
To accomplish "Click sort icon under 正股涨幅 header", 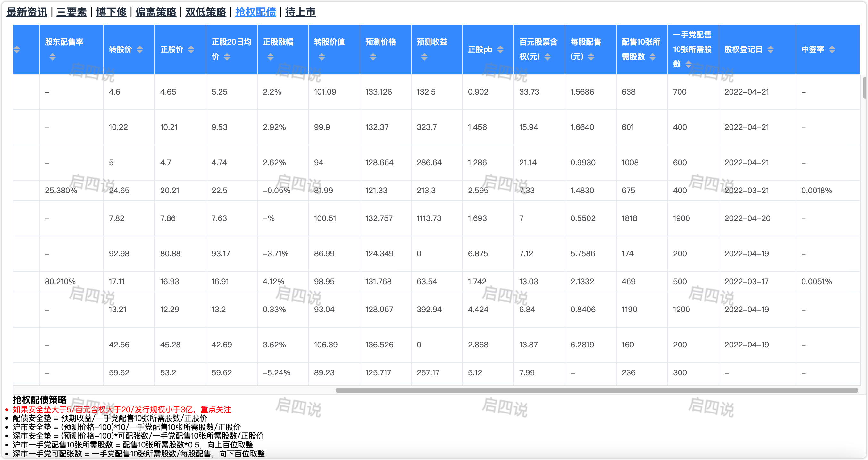I will pyautogui.click(x=271, y=57).
